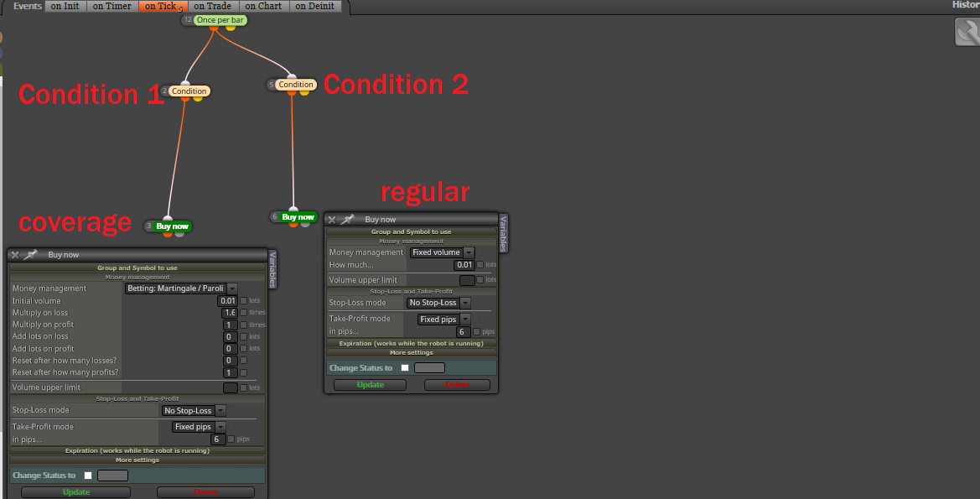Select Buy now block number 6
This screenshot has height=499, width=980.
[x=298, y=217]
